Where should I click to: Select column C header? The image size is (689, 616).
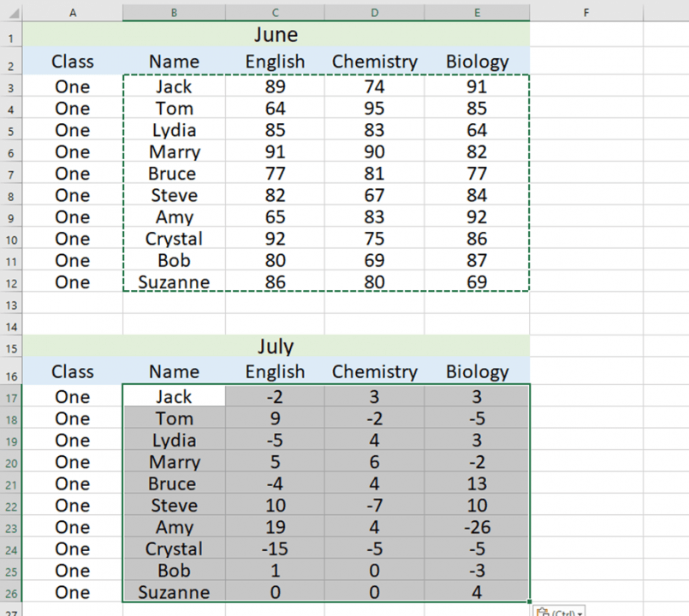tap(275, 13)
